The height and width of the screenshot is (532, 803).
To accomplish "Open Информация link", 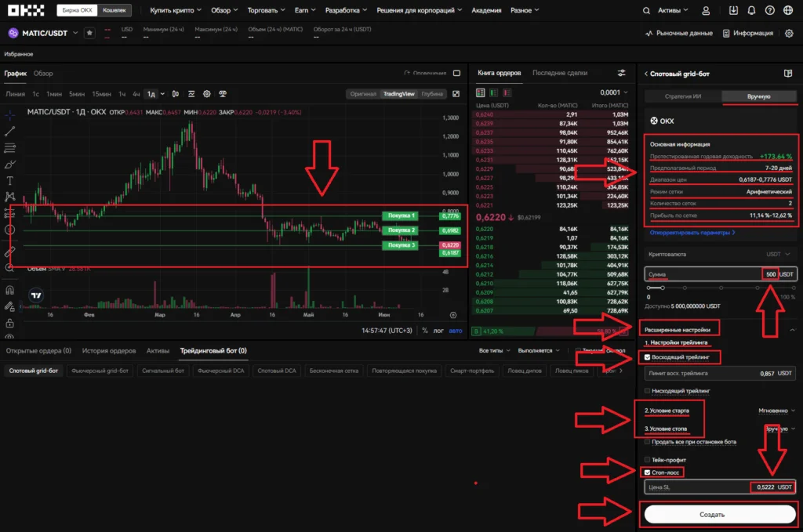I will tap(747, 33).
